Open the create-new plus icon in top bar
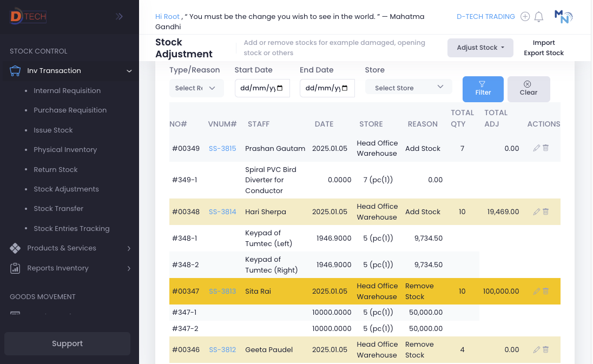Viewport: 593px width, 364px height. (x=525, y=16)
